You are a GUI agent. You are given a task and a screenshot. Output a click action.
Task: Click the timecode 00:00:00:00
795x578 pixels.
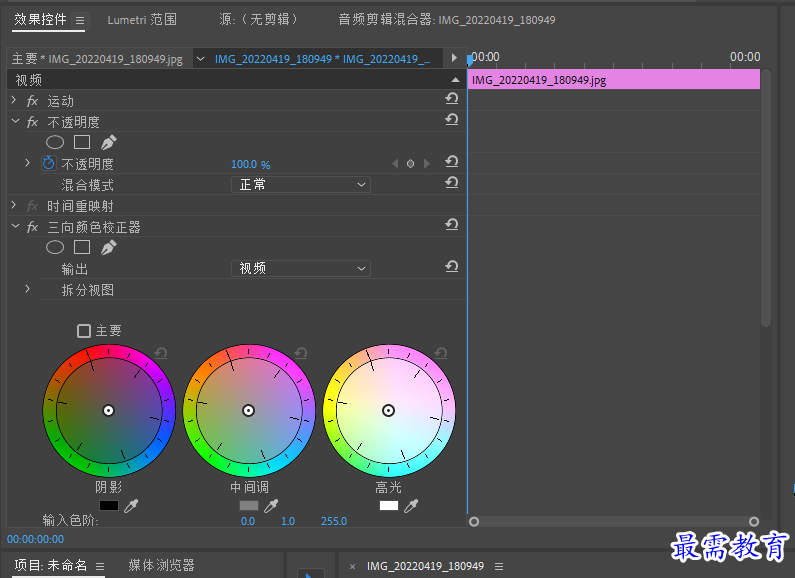tap(35, 539)
